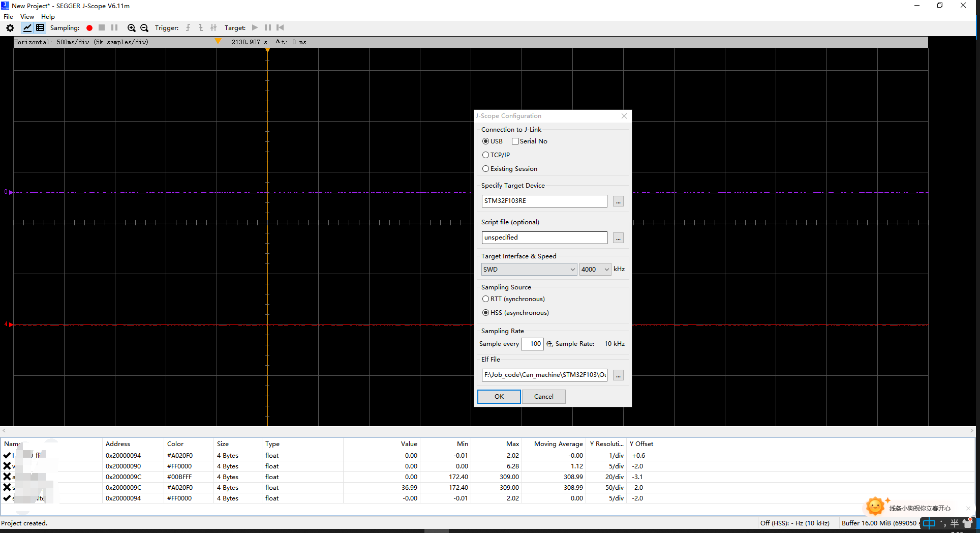Screen dimensions: 980x533
Task: Select Existing Session radio option
Action: point(486,169)
